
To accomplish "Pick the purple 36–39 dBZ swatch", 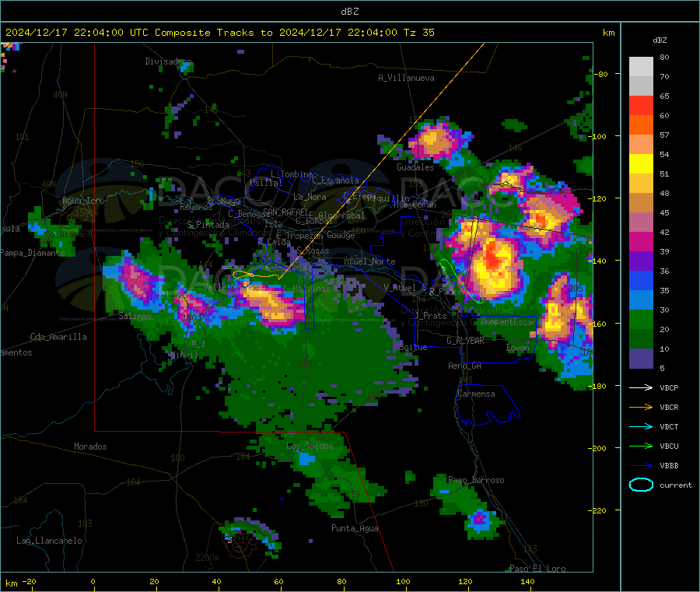I will click(641, 261).
